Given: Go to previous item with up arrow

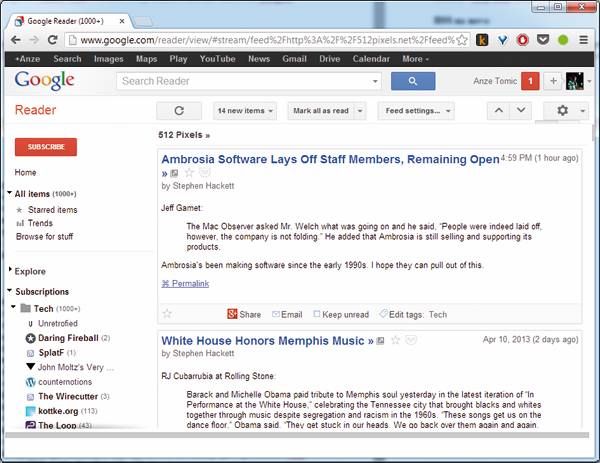Looking at the screenshot, I should tap(499, 111).
